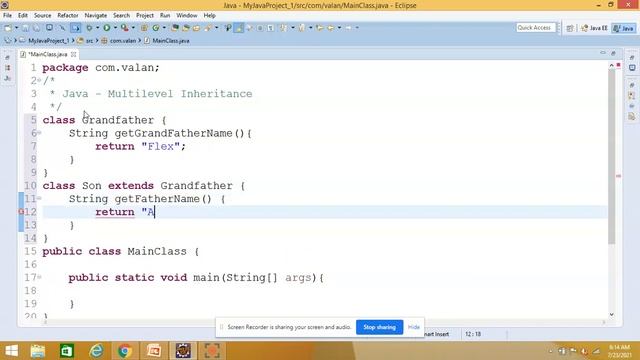This screenshot has height=360, width=640.
Task: Switch to the Java EE perspective
Action: pos(595,28)
